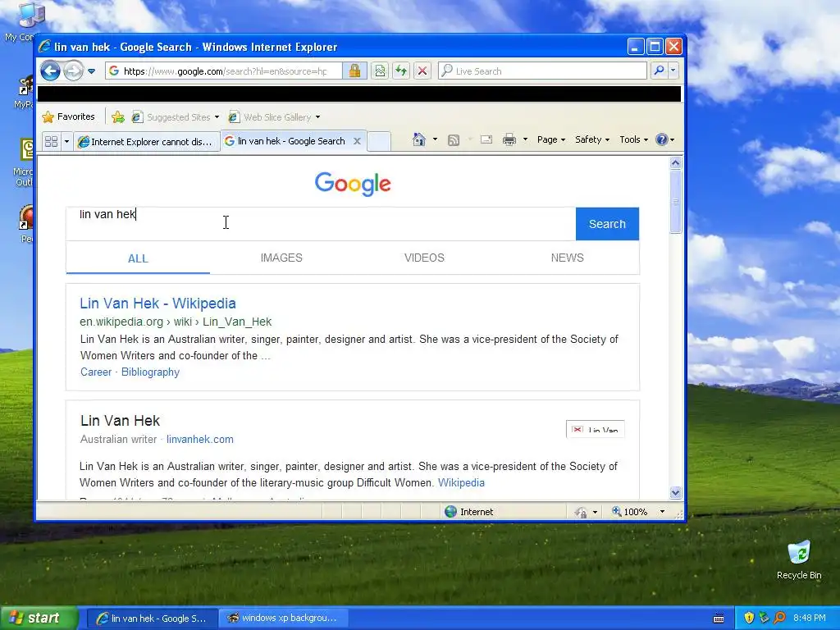This screenshot has width=840, height=630.
Task: Open a new blank tab button
Action: click(x=379, y=141)
